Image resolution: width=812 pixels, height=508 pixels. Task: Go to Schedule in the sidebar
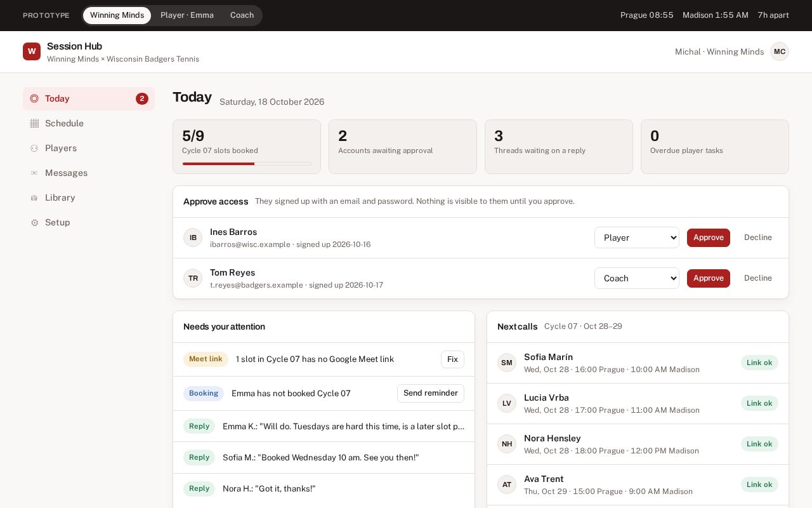point(89,123)
